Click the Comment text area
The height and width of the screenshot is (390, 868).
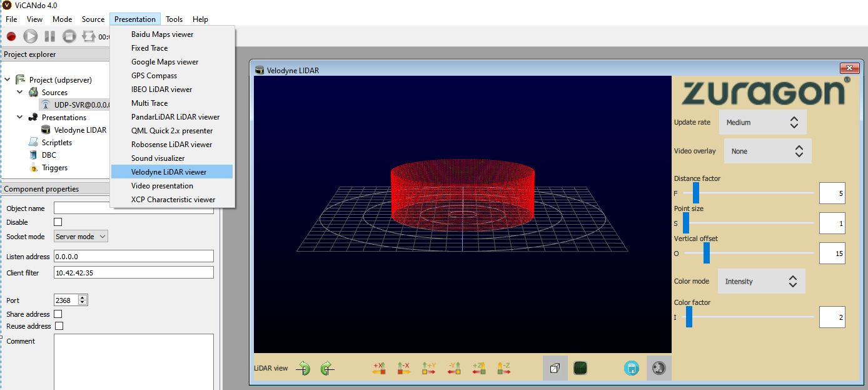(x=134, y=362)
